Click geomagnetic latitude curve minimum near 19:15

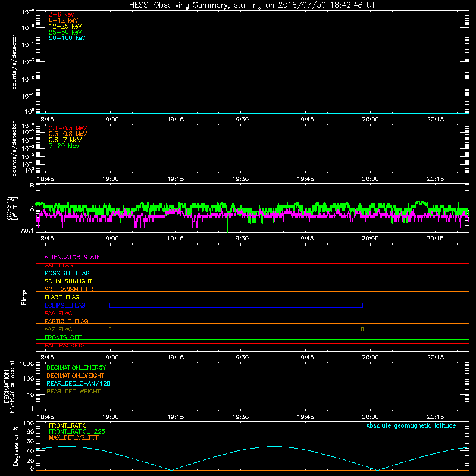[x=171, y=470]
